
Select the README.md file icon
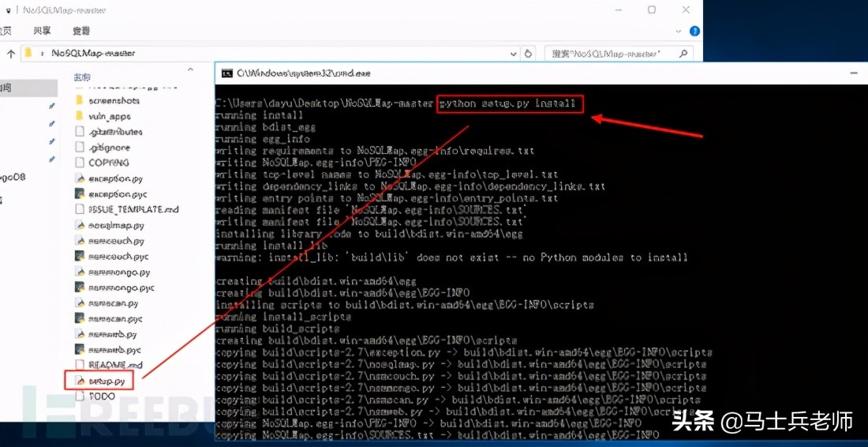tap(79, 365)
